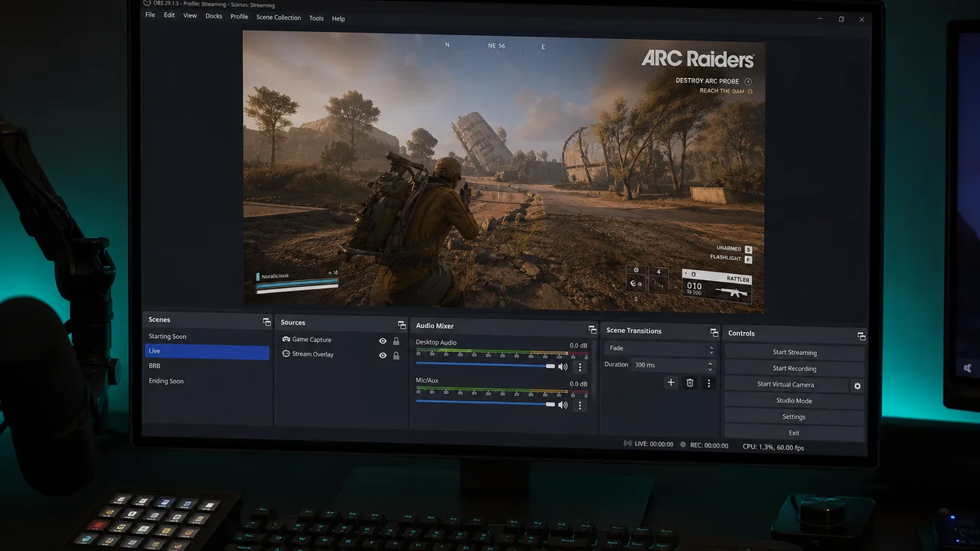The height and width of the screenshot is (551, 980).
Task: Open transition properties three-dot menu
Action: tap(708, 383)
